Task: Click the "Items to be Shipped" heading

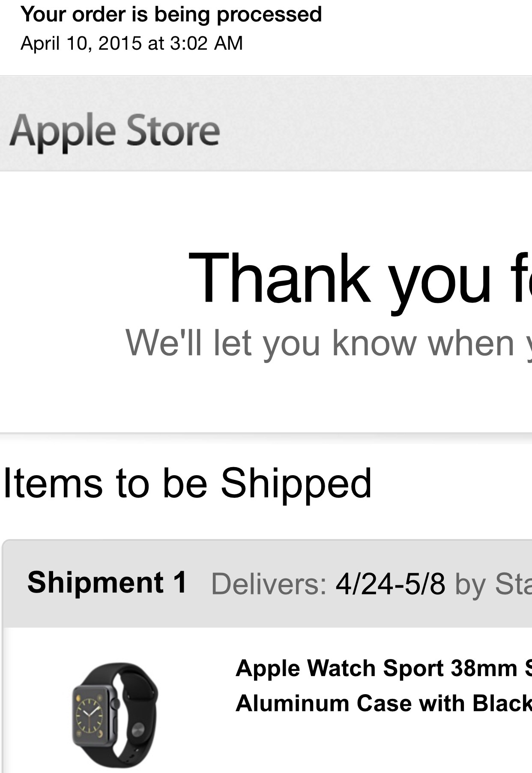Action: pos(187,484)
